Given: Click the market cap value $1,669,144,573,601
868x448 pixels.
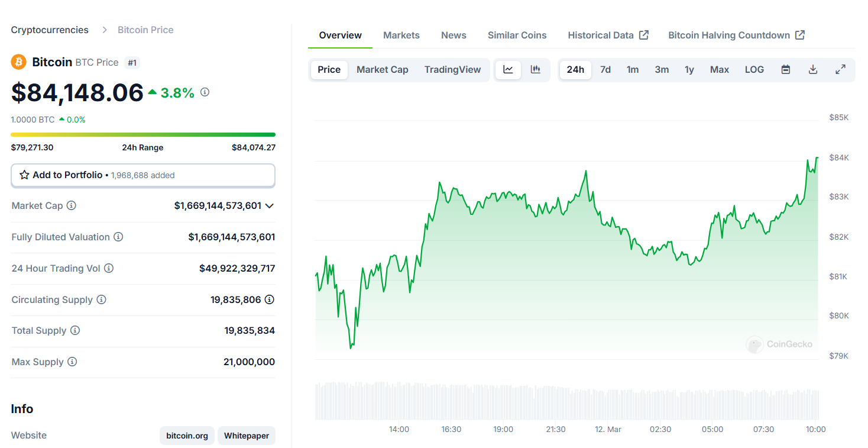Looking at the screenshot, I should [x=218, y=206].
